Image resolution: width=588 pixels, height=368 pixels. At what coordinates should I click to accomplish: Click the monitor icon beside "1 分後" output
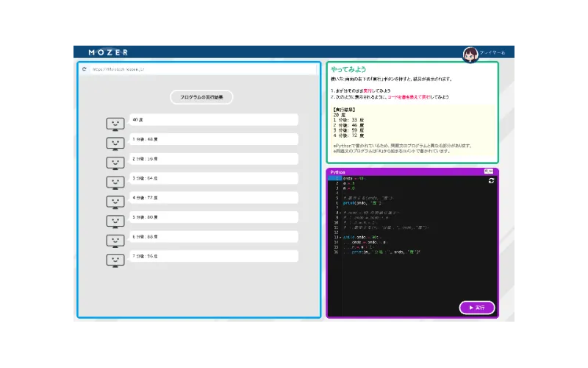click(114, 143)
